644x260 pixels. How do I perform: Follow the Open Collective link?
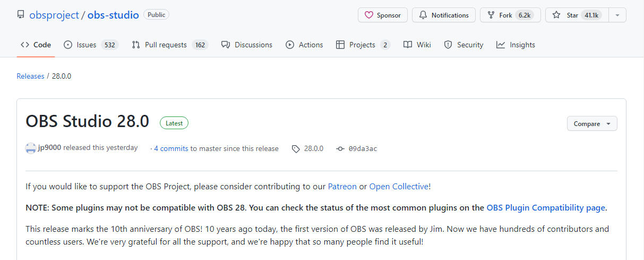pos(399,187)
